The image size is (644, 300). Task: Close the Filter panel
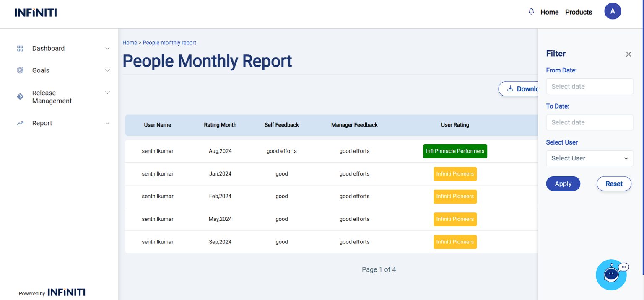coord(628,54)
